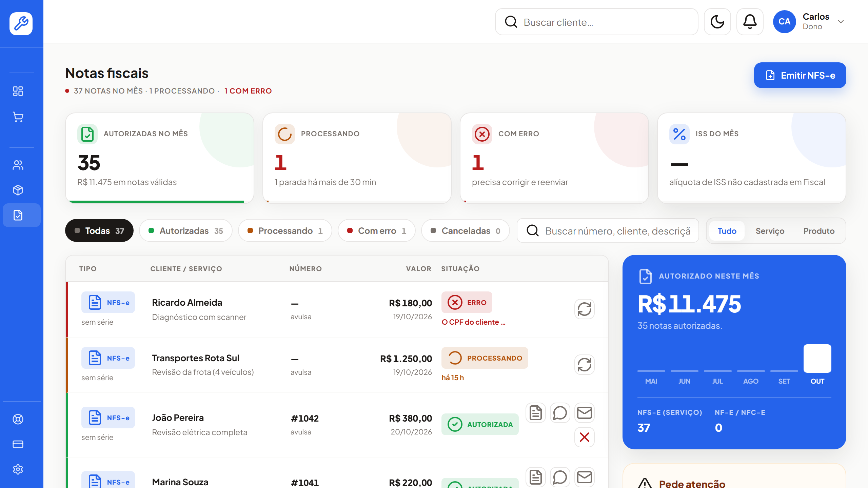Expand the Carlos user menu chevron
Screen dimensions: 868x488
pyautogui.click(x=841, y=22)
